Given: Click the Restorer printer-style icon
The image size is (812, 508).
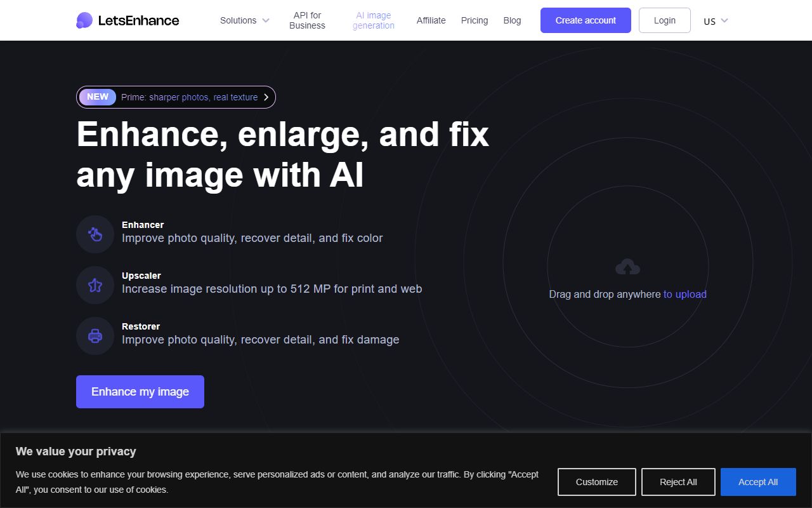Looking at the screenshot, I should pos(95,335).
